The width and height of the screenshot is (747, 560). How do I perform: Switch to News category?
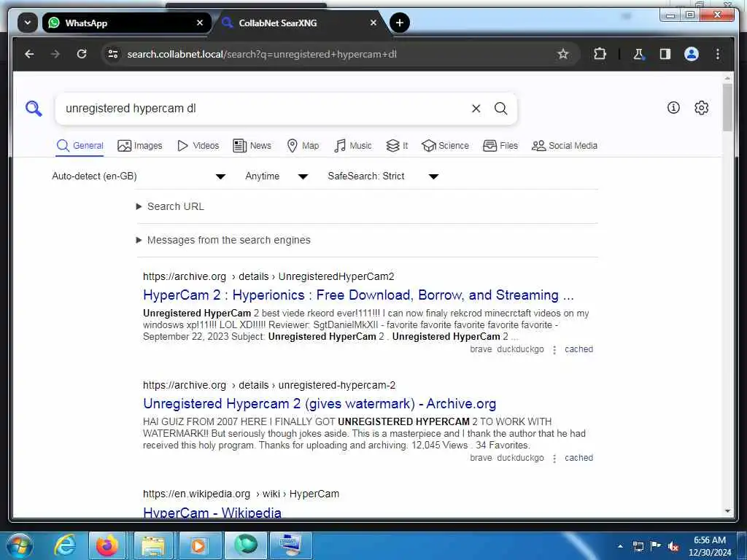(252, 146)
